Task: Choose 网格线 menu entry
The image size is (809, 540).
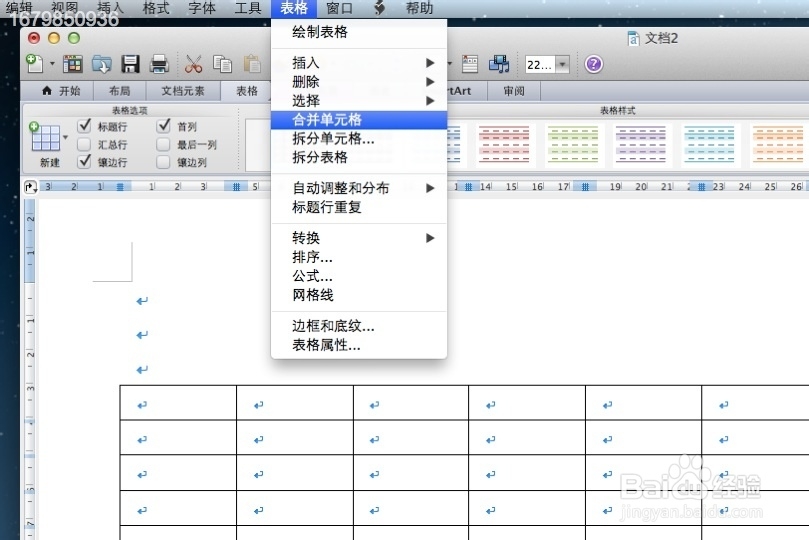Action: [x=359, y=295]
